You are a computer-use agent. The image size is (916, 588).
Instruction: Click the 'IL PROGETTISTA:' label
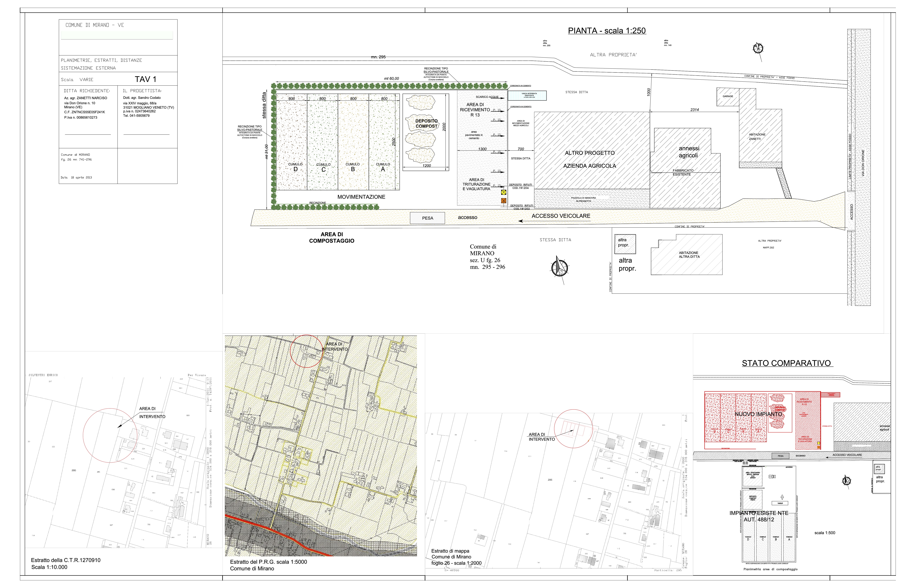[x=142, y=91]
